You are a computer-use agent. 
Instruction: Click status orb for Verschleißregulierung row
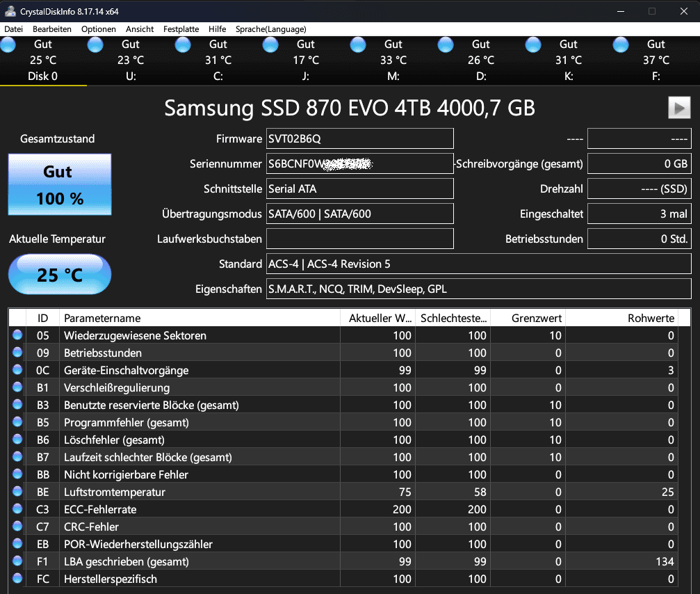(x=17, y=387)
